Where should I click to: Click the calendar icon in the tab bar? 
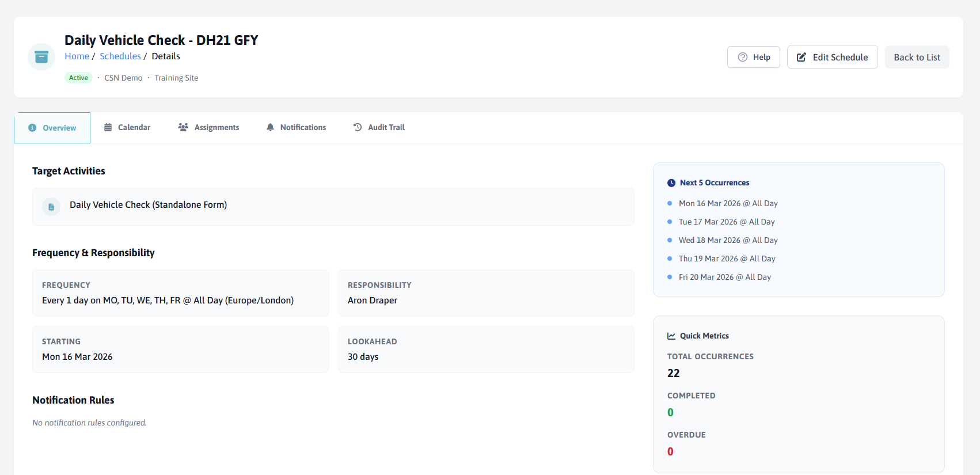(x=108, y=127)
